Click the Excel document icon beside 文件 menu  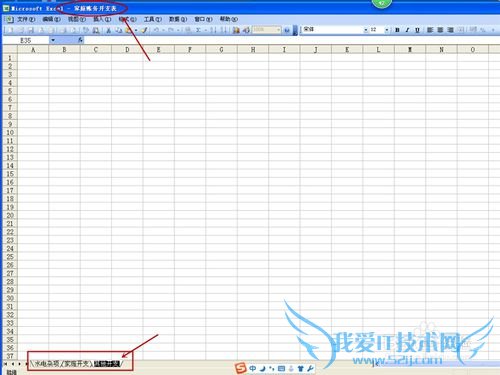coord(10,19)
